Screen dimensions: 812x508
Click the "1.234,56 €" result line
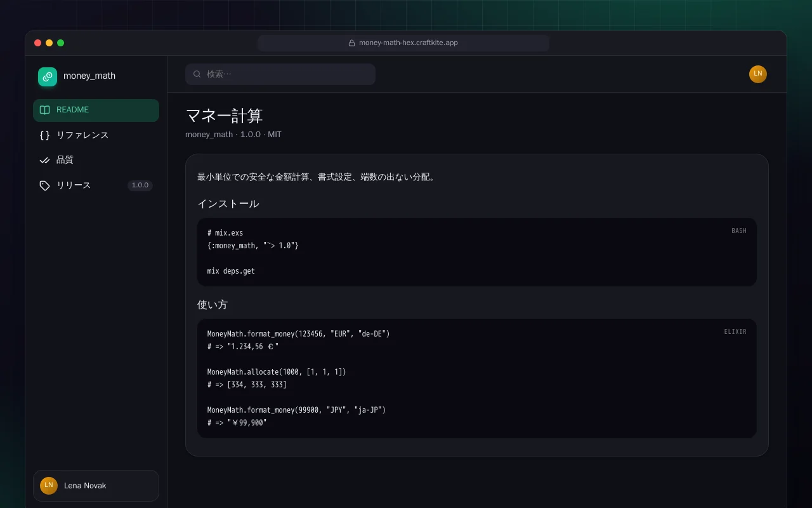(243, 347)
